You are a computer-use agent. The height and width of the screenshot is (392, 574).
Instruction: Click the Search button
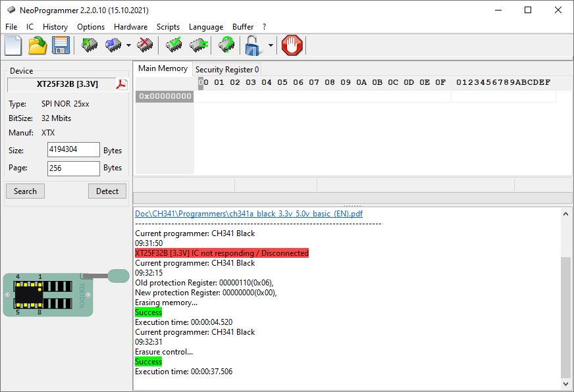coord(25,191)
